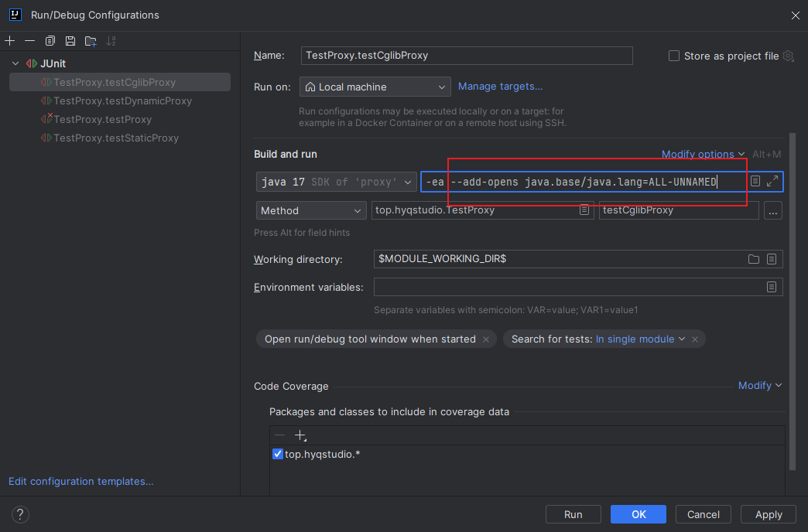Open Edit configuration templates link
The height and width of the screenshot is (532, 808).
[x=81, y=481]
